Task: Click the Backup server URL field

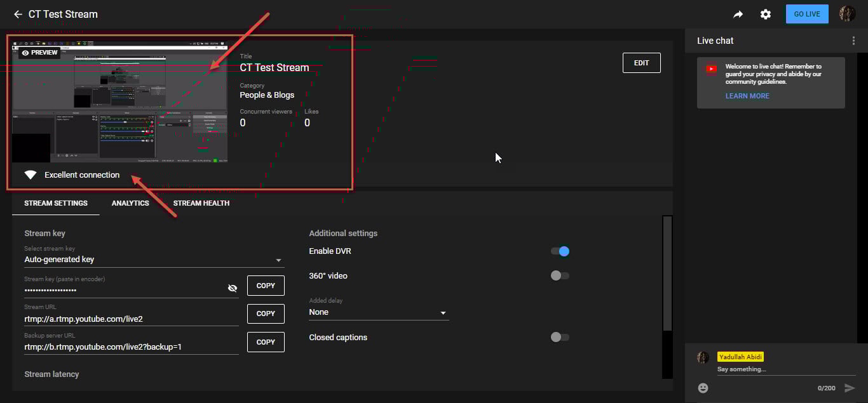Action: 132,347
